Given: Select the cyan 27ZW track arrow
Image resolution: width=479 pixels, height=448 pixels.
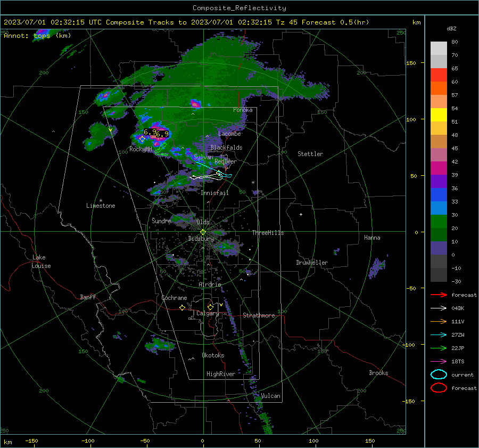Looking at the screenshot, I should click(x=439, y=335).
